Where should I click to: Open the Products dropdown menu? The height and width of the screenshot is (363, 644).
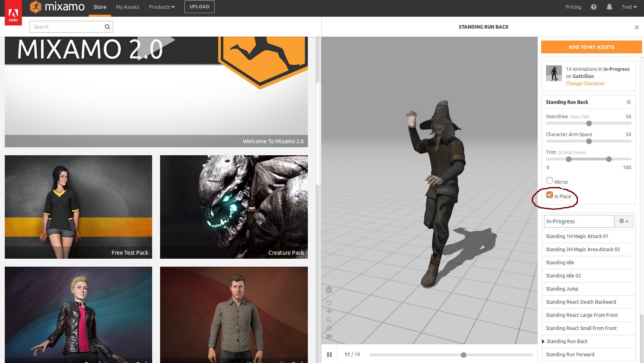(x=162, y=7)
